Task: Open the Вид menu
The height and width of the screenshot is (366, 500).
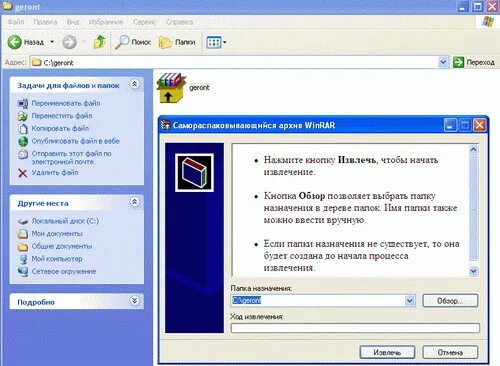Action: [73, 22]
